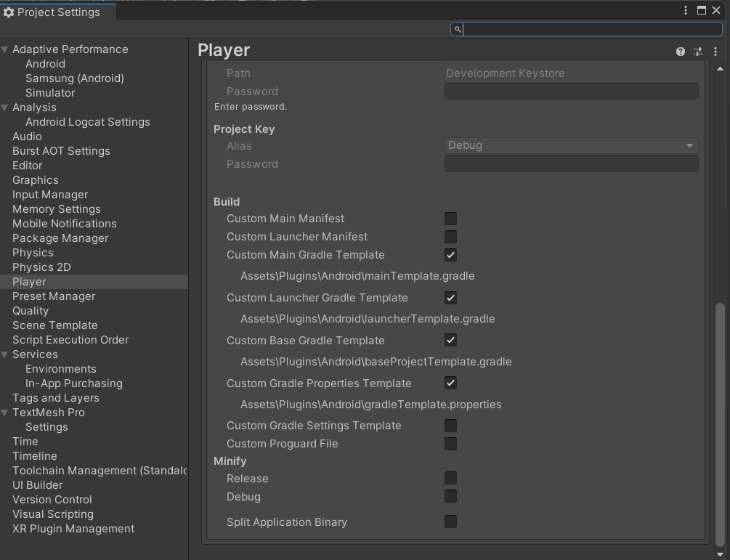Open Player settings help via question mark icon
This screenshot has width=730, height=560.
click(x=680, y=52)
